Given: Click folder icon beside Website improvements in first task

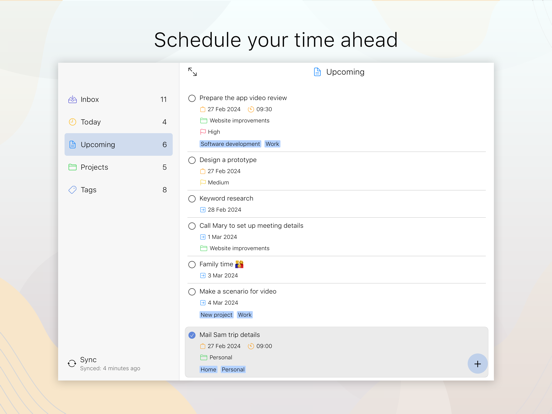Looking at the screenshot, I should [203, 121].
